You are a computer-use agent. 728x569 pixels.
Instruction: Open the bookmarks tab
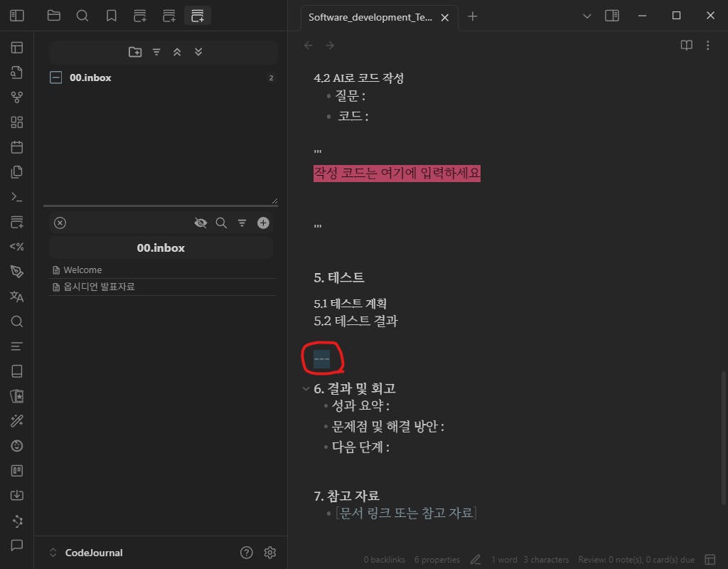tap(112, 16)
